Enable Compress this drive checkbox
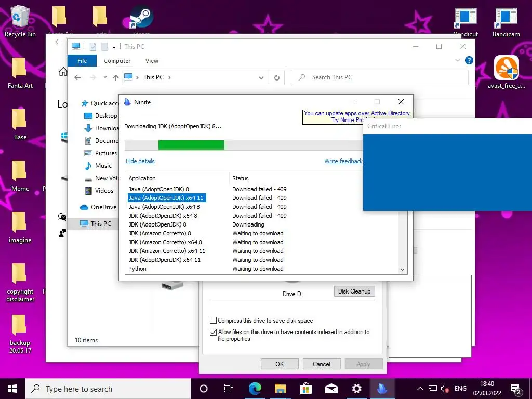Screen dimensions: 532x399 (x=213, y=320)
